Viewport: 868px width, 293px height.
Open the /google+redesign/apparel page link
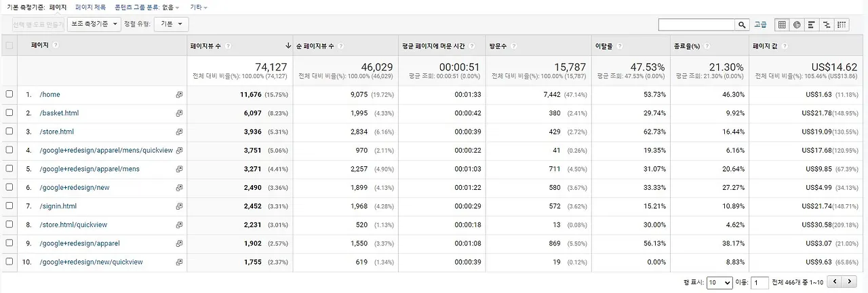click(79, 243)
